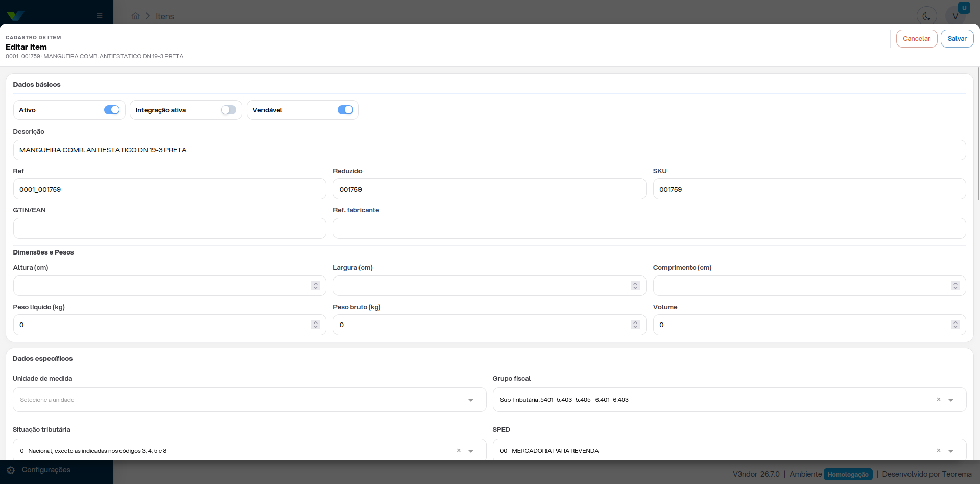The width and height of the screenshot is (980, 484).
Task: Click the Altura (cm) field
Action: coord(170,286)
